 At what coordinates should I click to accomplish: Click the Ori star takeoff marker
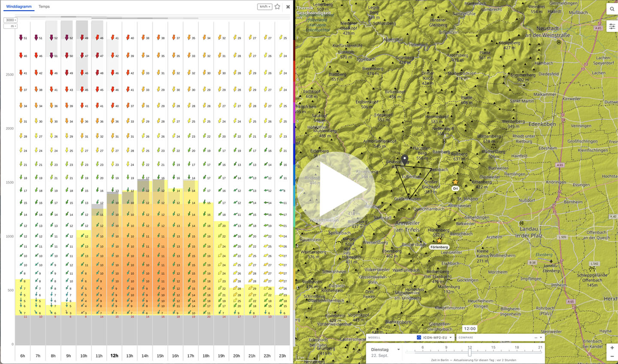coord(455,182)
